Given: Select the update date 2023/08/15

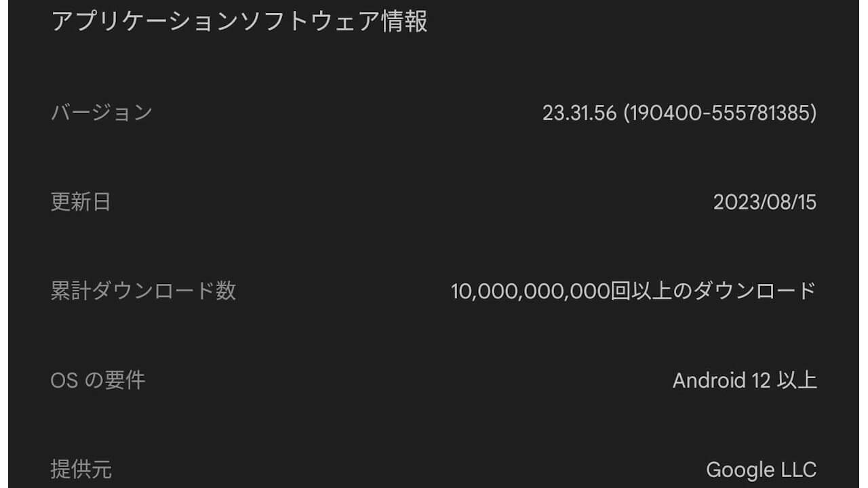Looking at the screenshot, I should point(766,203).
